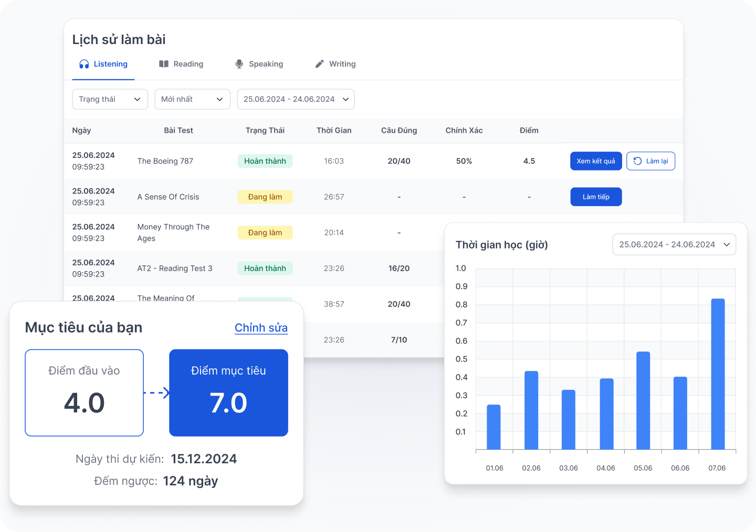Switch to the Speaking tab
756x532 pixels.
pos(259,64)
